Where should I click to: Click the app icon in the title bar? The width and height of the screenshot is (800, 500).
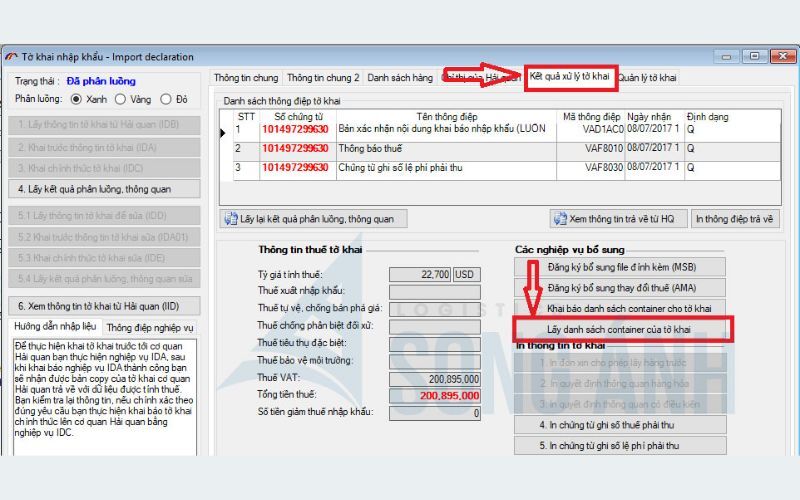pos(12,57)
